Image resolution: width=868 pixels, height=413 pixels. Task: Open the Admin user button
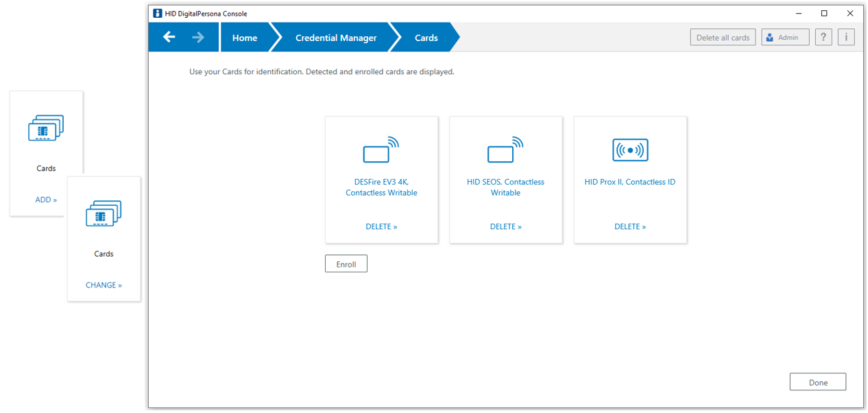[x=785, y=38]
